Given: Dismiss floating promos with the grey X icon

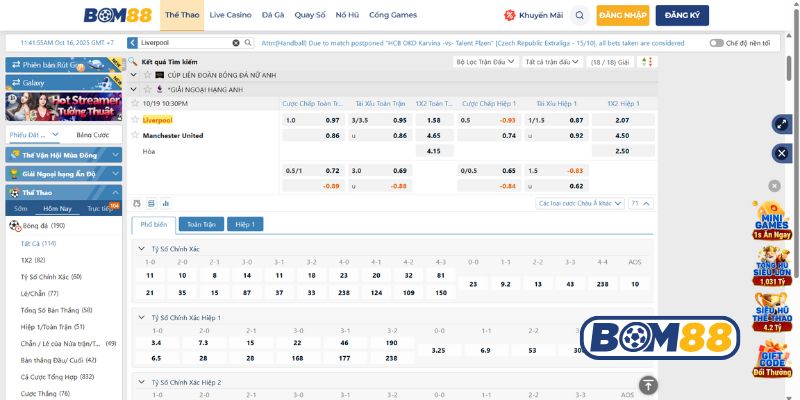Looking at the screenshot, I should (x=774, y=186).
